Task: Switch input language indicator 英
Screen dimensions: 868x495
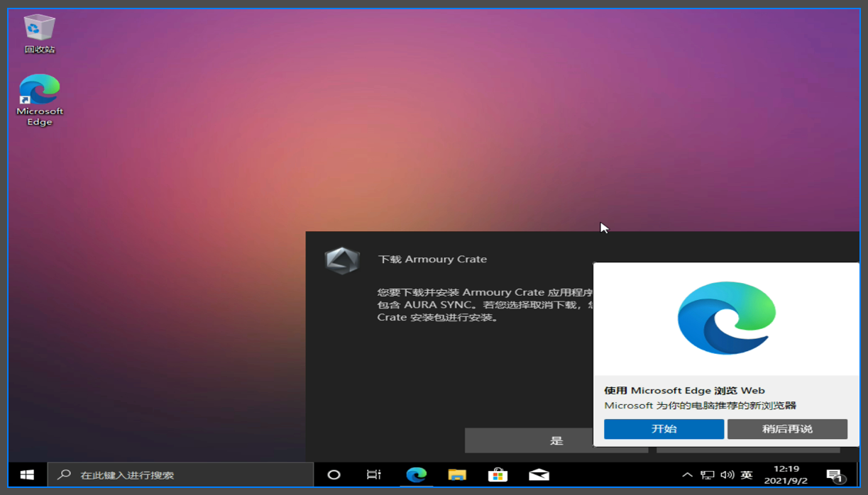Action: (x=747, y=475)
